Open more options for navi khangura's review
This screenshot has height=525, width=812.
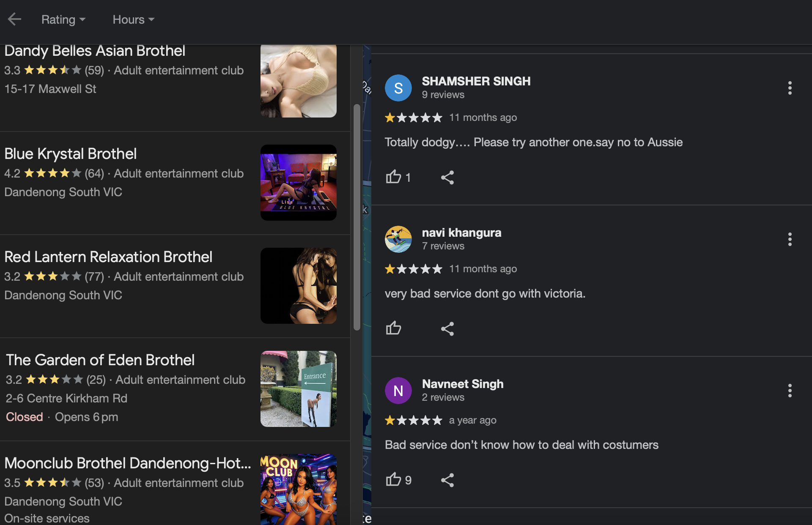tap(790, 239)
